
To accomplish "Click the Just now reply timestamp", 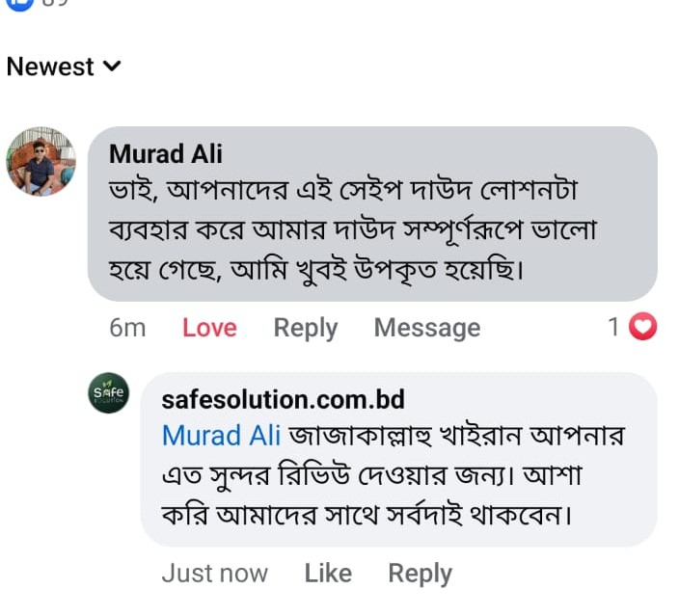I will point(214,573).
